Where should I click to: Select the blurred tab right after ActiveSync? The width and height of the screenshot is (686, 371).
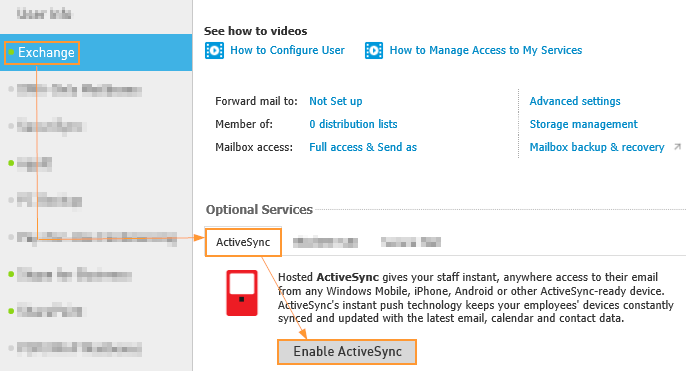pyautogui.click(x=325, y=242)
